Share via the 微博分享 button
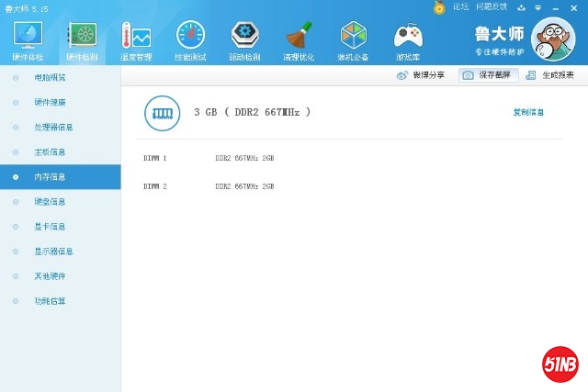The width and height of the screenshot is (588, 392). [x=421, y=75]
